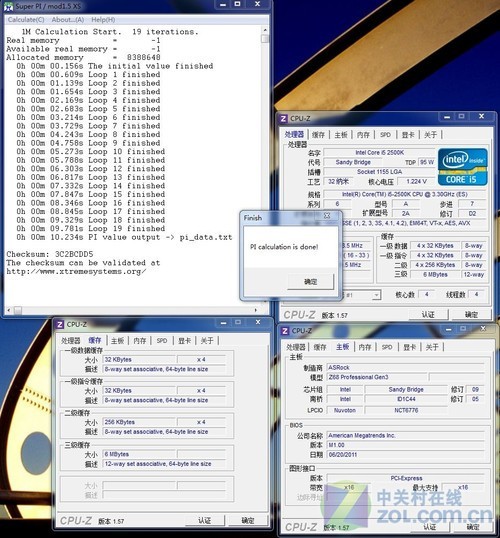Click Super PI vertical scrollbar up arrow

265,30
